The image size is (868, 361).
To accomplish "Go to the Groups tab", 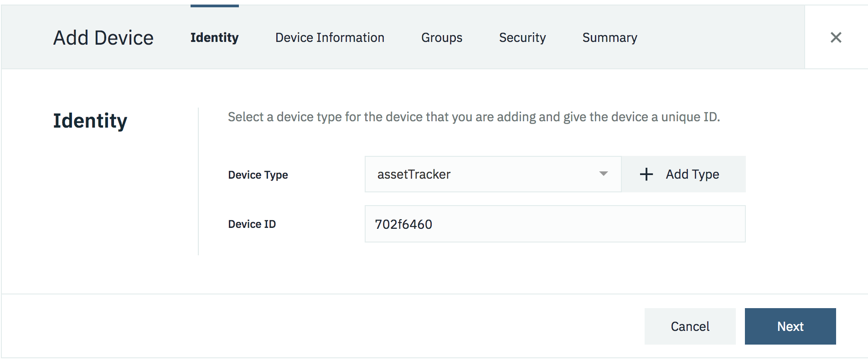I will click(x=441, y=37).
